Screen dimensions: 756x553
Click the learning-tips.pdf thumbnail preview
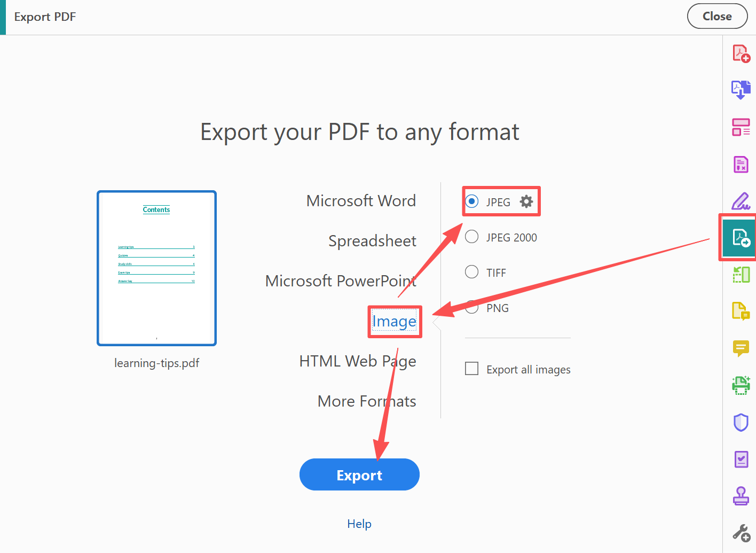pyautogui.click(x=156, y=268)
